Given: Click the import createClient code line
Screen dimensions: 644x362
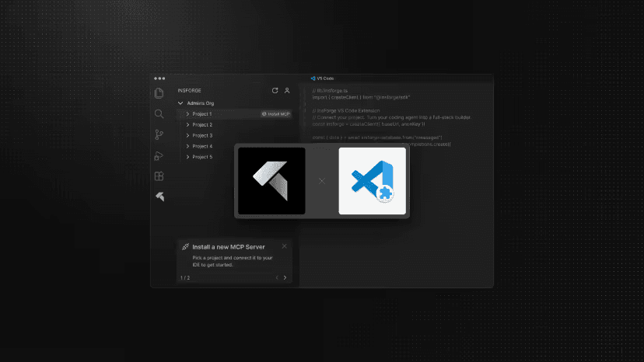Looking at the screenshot, I should 361,97.
